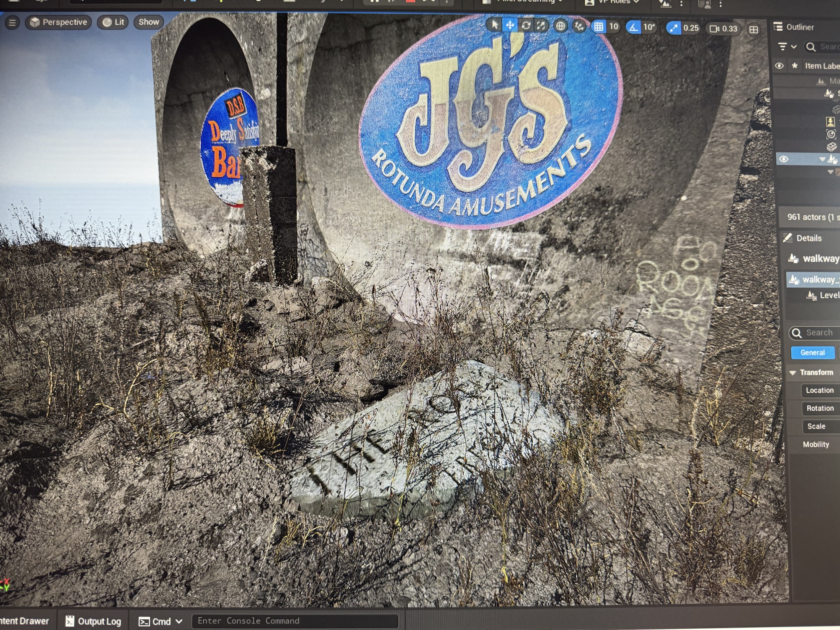
Task: Collapse the Transform section
Action: (x=793, y=373)
